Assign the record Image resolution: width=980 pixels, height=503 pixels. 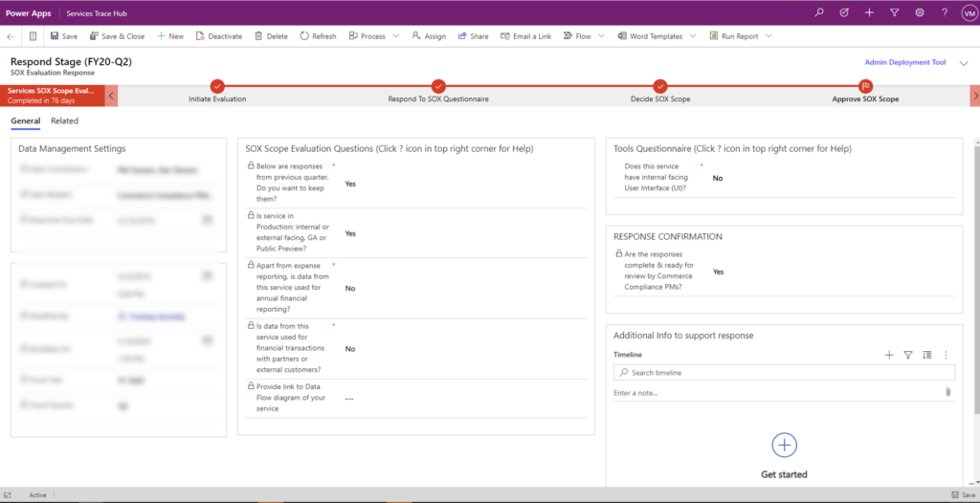click(x=429, y=36)
